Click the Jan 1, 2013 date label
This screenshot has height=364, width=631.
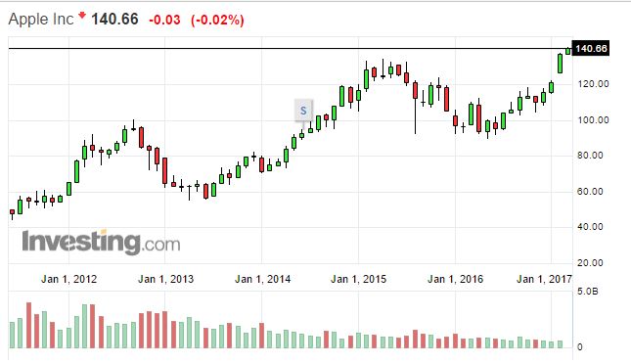click(x=165, y=279)
